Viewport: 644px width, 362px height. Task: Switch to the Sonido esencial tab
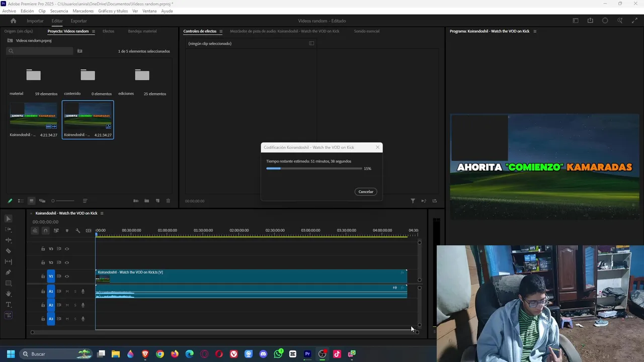367,31
